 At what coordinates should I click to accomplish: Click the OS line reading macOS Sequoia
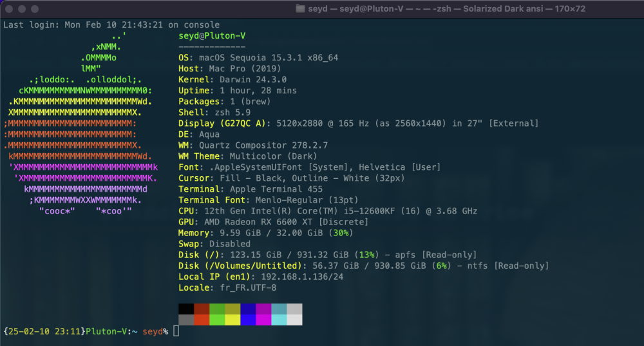pyautogui.click(x=258, y=57)
